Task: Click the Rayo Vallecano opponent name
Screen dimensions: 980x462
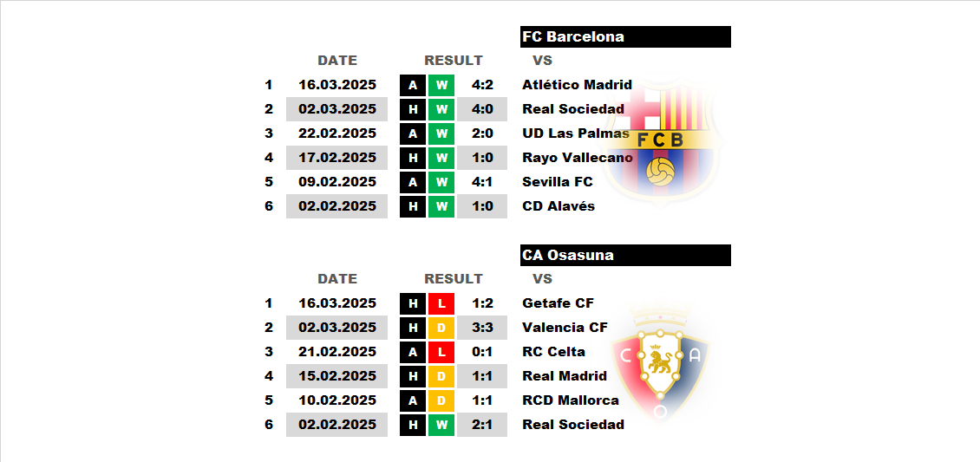Action: (x=578, y=158)
